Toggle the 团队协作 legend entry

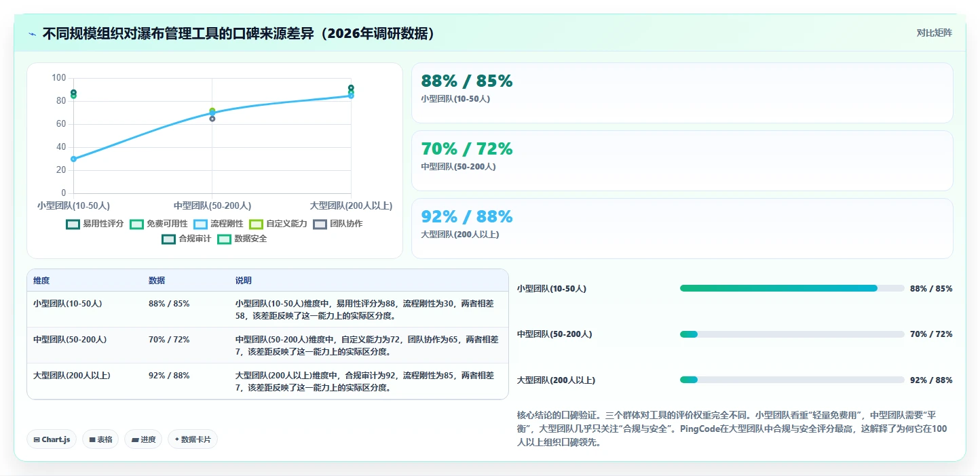click(338, 224)
